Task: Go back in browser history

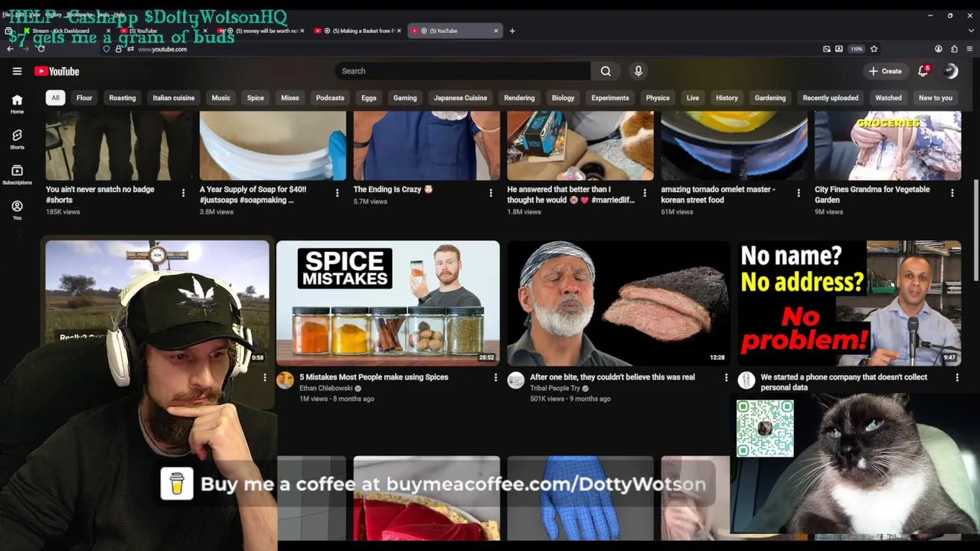Action: point(10,49)
